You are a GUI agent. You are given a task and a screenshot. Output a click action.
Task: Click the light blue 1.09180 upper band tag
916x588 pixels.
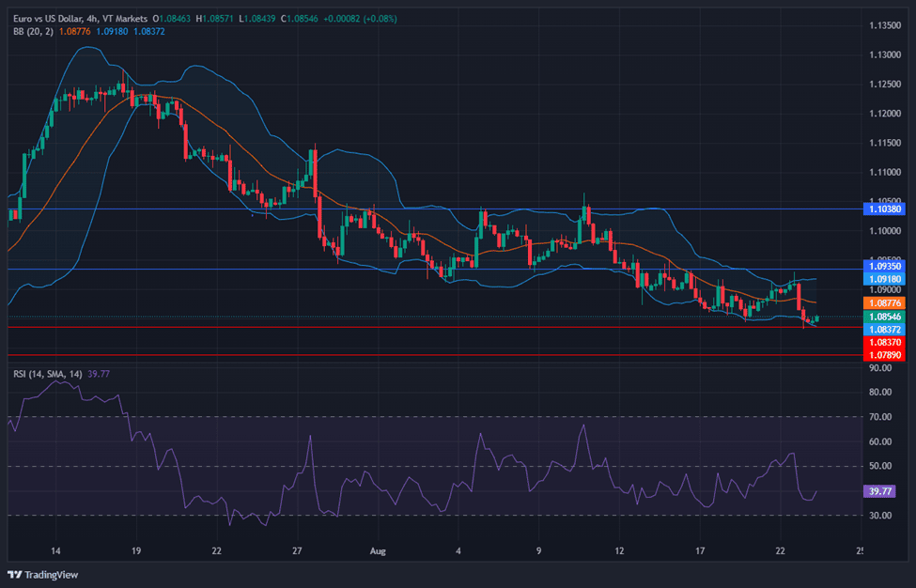[x=883, y=279]
